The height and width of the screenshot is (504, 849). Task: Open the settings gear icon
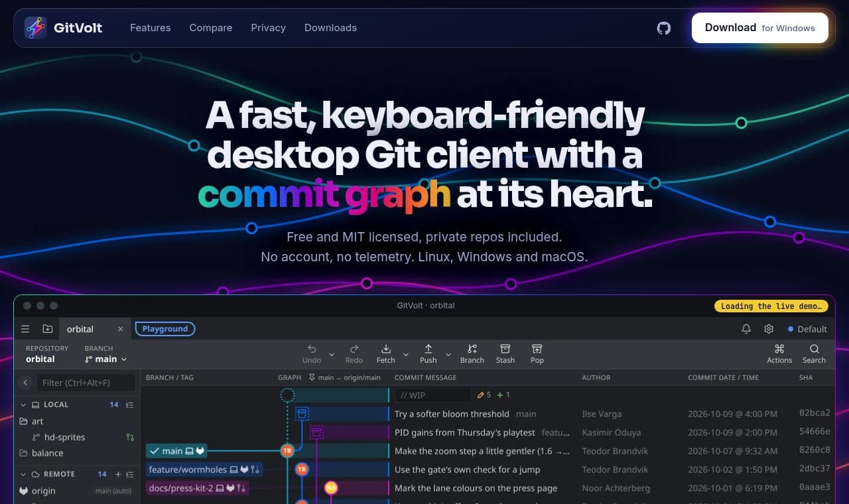click(x=769, y=329)
